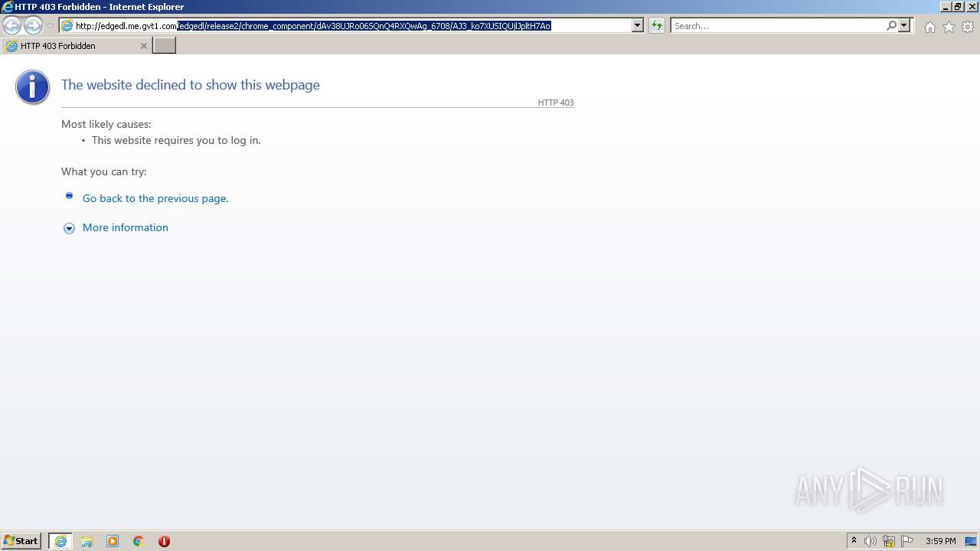Click the HTTP 403 status text
The height and width of the screenshot is (551, 980).
pyautogui.click(x=556, y=103)
